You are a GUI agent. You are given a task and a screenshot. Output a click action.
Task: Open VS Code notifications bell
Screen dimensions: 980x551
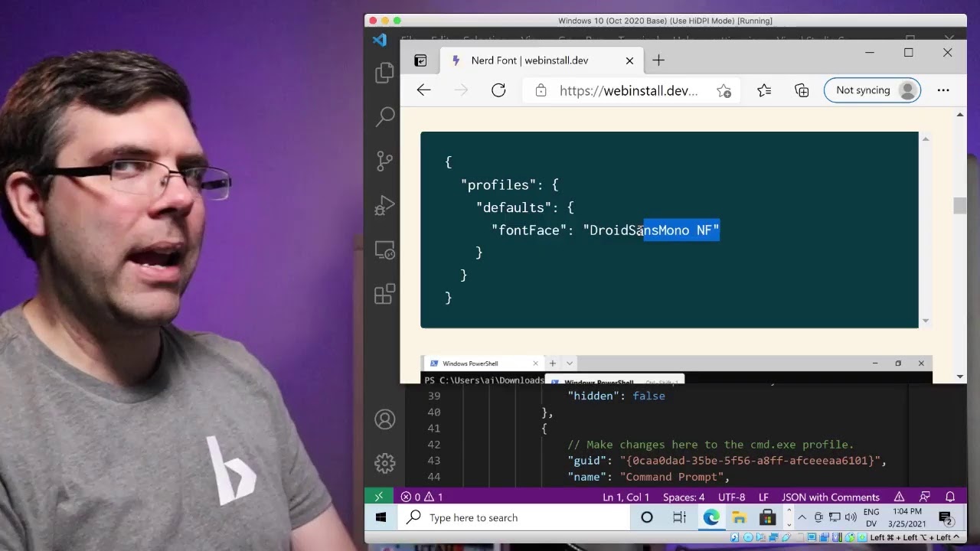(950, 497)
